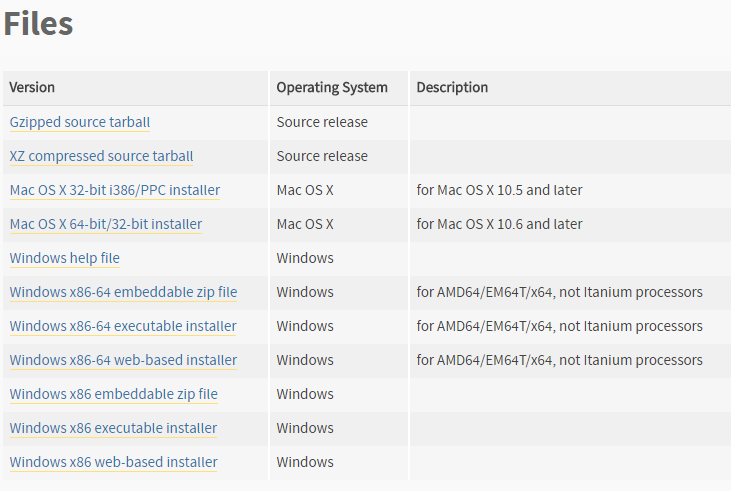
Task: Select Mac OS X 64-bit/32-bit installer link
Action: (x=106, y=224)
